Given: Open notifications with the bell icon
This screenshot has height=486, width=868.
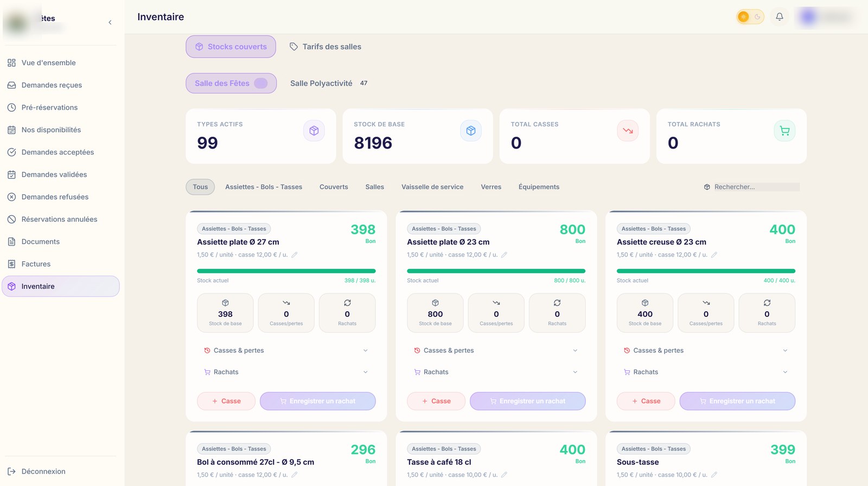Looking at the screenshot, I should (780, 17).
